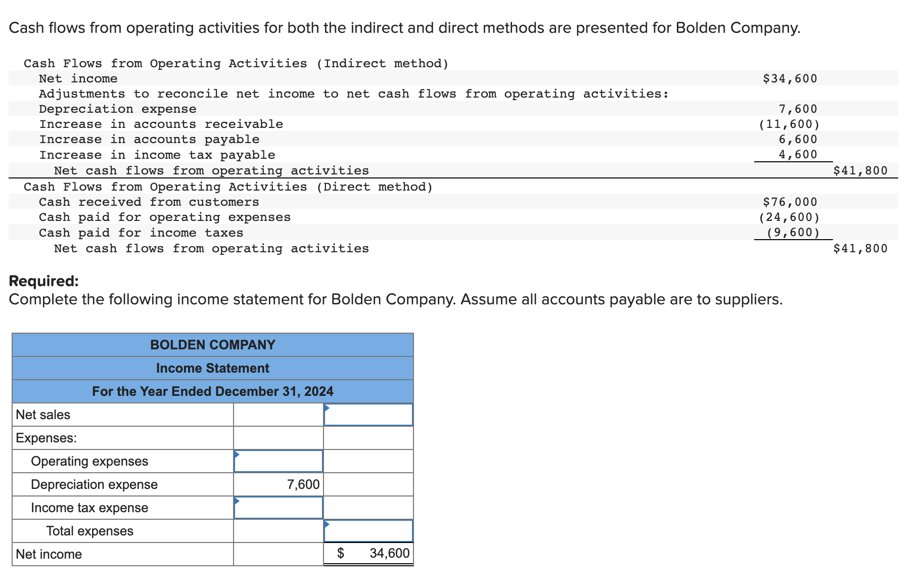Click 'Cash received from customers' line
This screenshot has height=588, width=923.
pos(149,202)
